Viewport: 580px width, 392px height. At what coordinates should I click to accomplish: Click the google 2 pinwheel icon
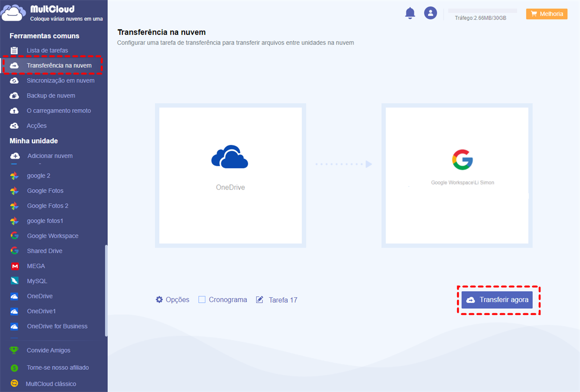point(14,176)
